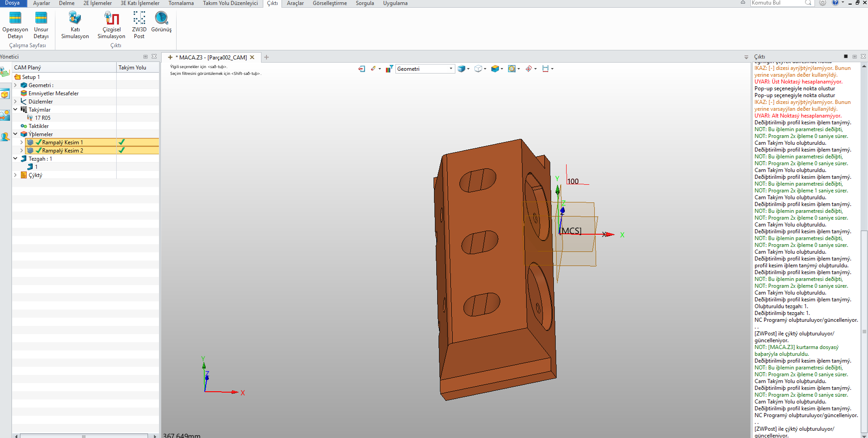Open the shaded display dropdown arrow
This screenshot has height=438, width=868.
[x=468, y=69]
